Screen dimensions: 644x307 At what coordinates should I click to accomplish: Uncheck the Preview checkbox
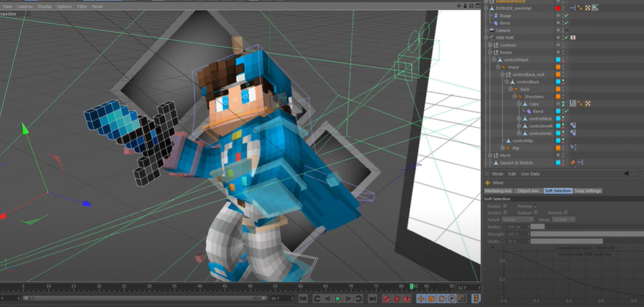tap(536, 206)
